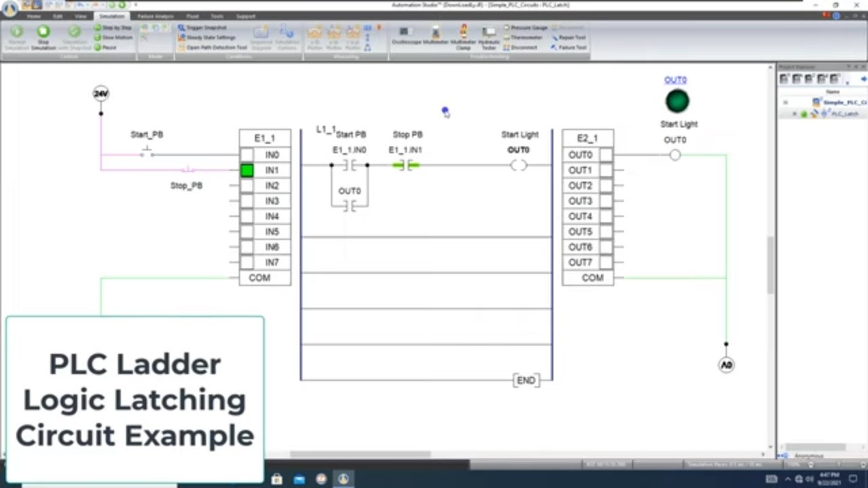This screenshot has width=868, height=488.
Task: Actuate the Stop_PB pushbutton switch
Action: click(x=189, y=169)
